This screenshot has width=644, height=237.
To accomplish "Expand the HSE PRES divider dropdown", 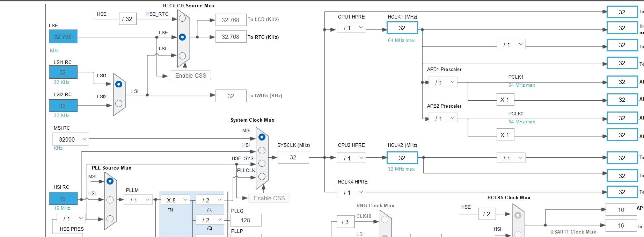I will 71,218.
